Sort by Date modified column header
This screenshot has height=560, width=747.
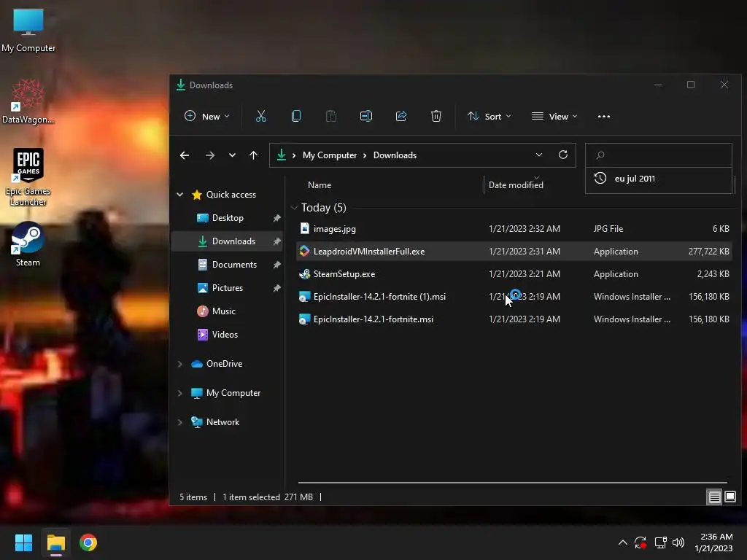pos(516,184)
